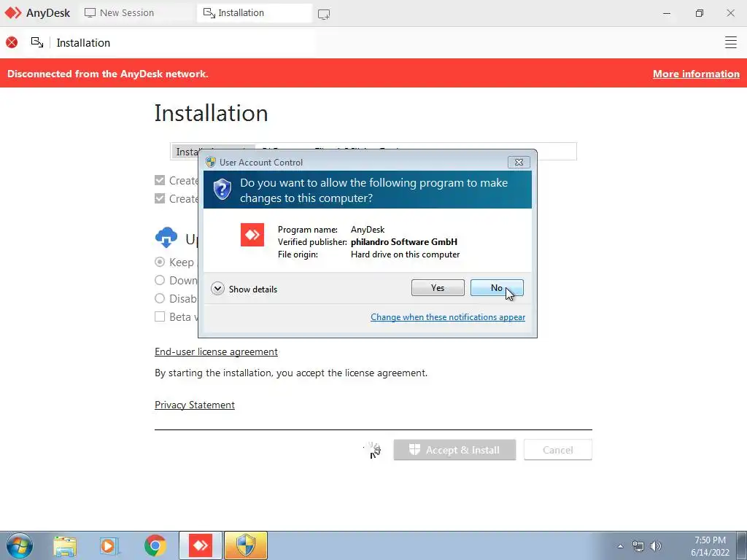The width and height of the screenshot is (747, 560).
Task: Click Yes in User Account Control dialog
Action: (438, 287)
